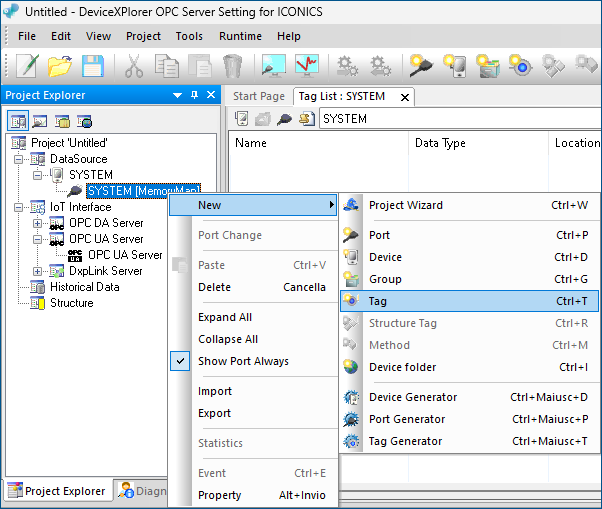Image resolution: width=602 pixels, height=509 pixels.
Task: Click the New Structure Tag toolbar icon
Action: [553, 66]
